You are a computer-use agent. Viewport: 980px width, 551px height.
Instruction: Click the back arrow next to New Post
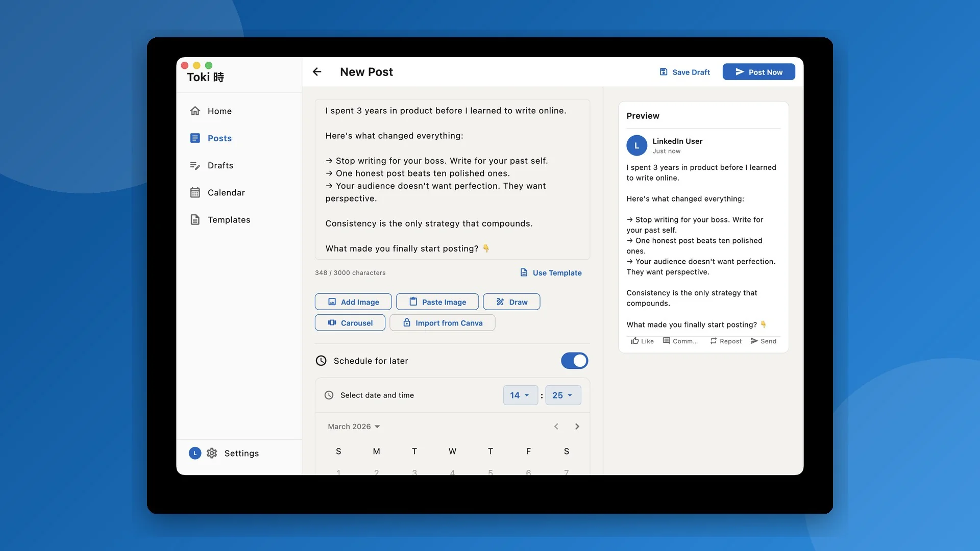pyautogui.click(x=317, y=71)
